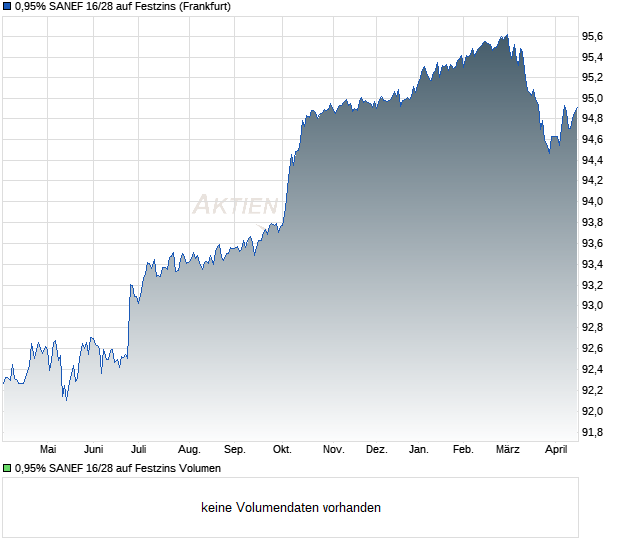Select the 'Nov.' month label
This screenshot has width=620, height=546.
(x=333, y=449)
